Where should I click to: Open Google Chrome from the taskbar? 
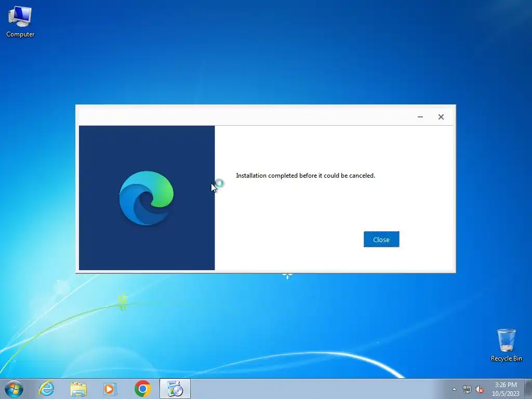point(142,389)
